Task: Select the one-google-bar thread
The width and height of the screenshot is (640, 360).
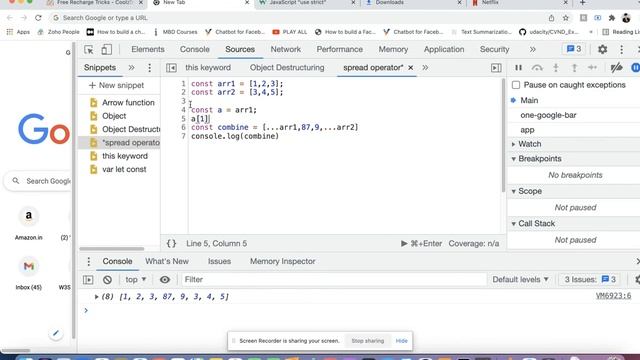Action: point(548,115)
